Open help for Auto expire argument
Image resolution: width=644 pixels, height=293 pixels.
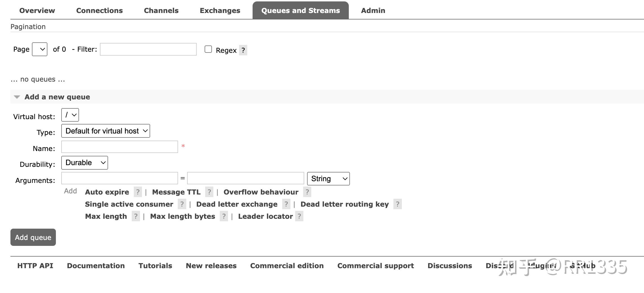[x=138, y=192]
